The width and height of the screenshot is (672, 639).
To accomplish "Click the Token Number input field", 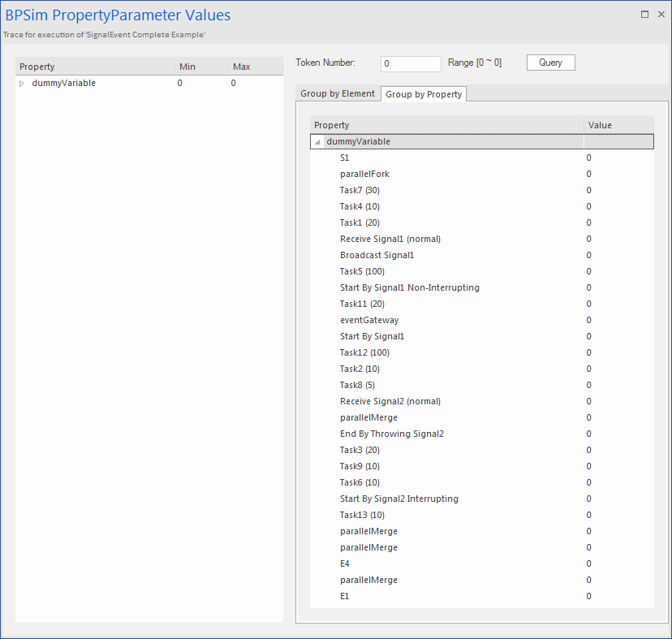I will coord(410,63).
